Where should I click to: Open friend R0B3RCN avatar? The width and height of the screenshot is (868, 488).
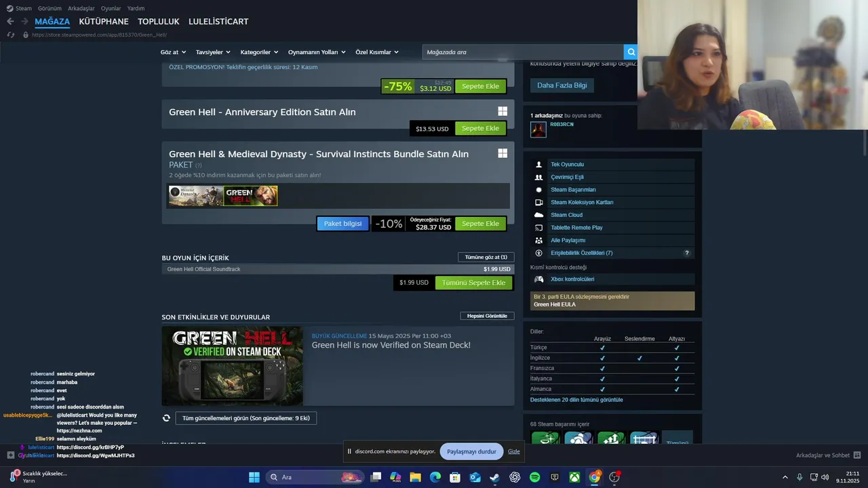538,129
